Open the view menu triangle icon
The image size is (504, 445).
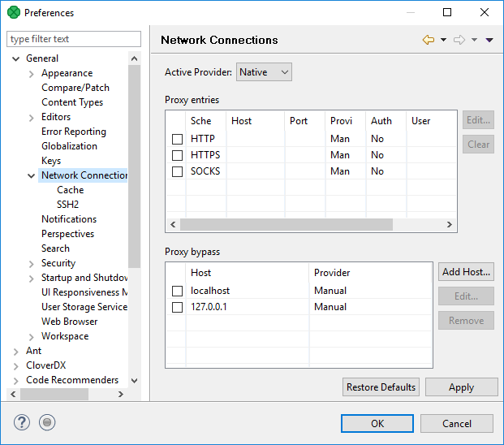click(489, 40)
